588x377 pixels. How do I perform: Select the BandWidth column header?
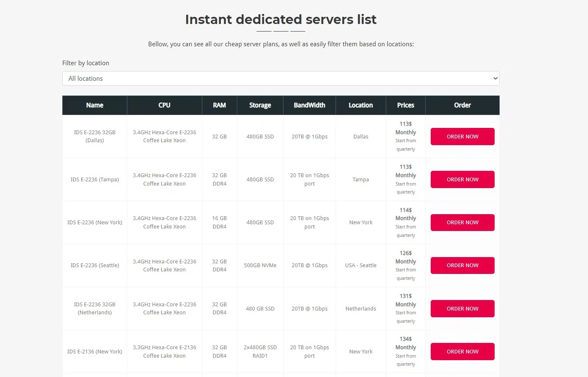pos(309,105)
